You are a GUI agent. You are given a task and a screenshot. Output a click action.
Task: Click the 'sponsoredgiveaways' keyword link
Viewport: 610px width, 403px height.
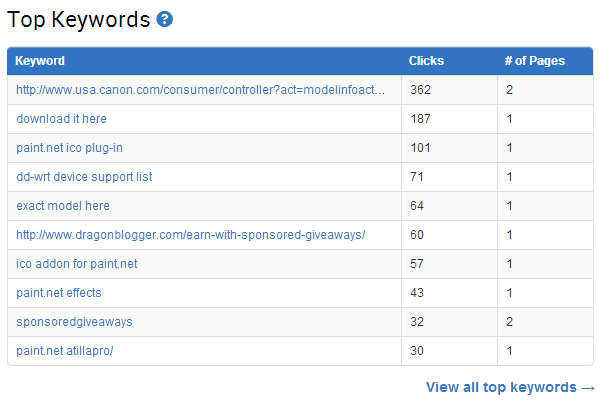click(x=74, y=322)
